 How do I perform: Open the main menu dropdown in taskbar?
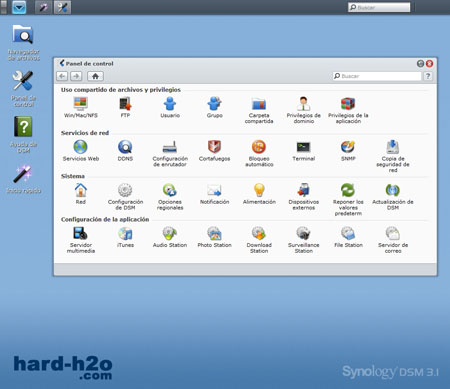point(19,7)
